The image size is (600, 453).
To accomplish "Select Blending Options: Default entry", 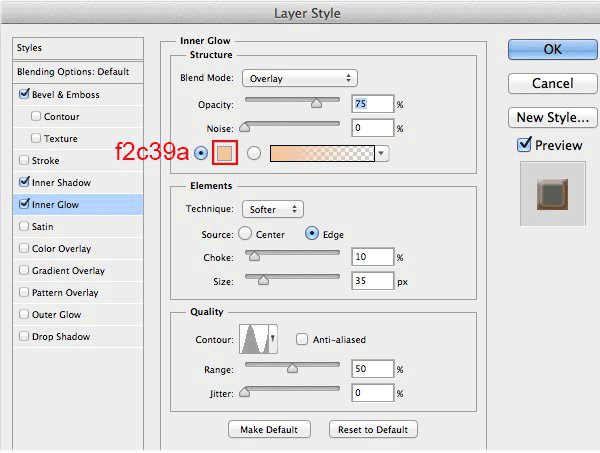I will (78, 72).
